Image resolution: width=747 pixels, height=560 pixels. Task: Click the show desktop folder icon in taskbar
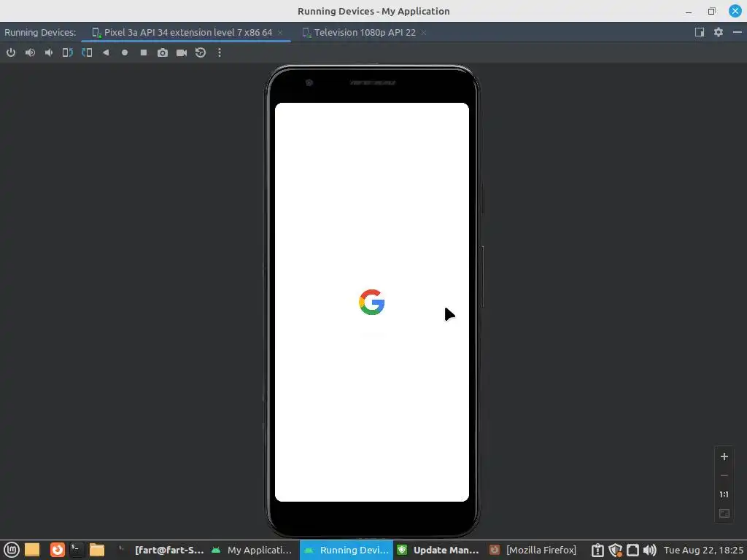[x=32, y=550]
